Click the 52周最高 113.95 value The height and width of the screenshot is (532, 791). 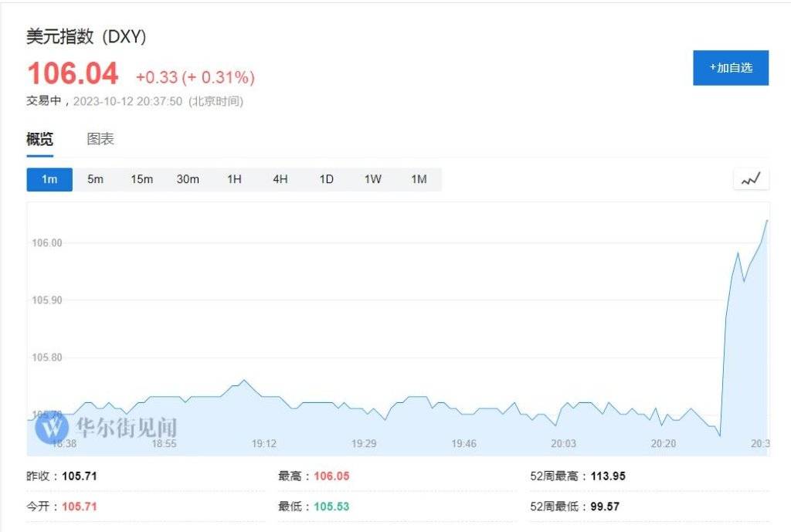click(608, 476)
